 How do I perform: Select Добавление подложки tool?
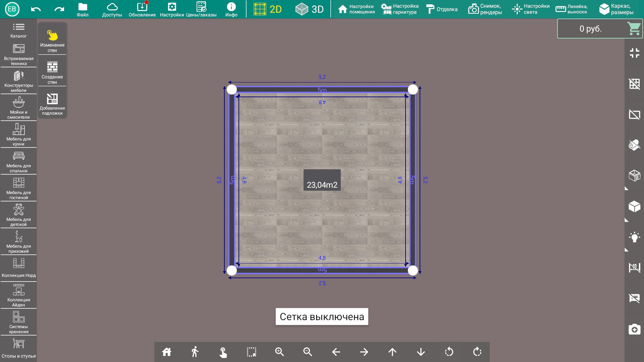[x=52, y=104]
